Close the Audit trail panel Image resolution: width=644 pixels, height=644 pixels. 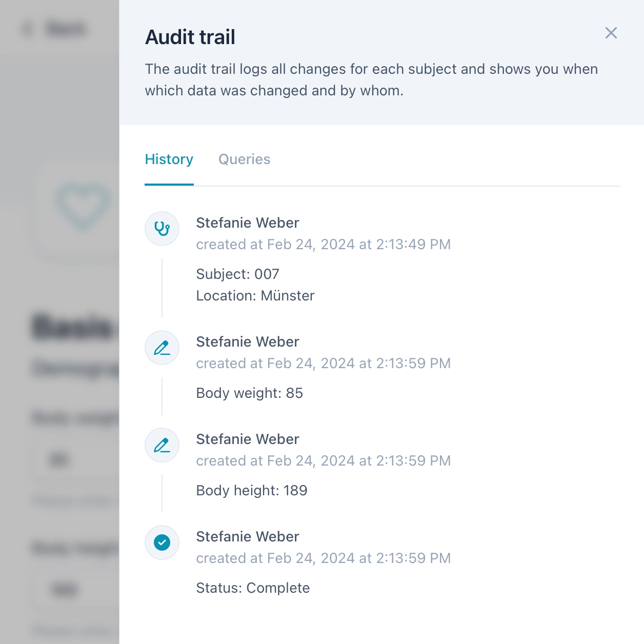click(611, 33)
